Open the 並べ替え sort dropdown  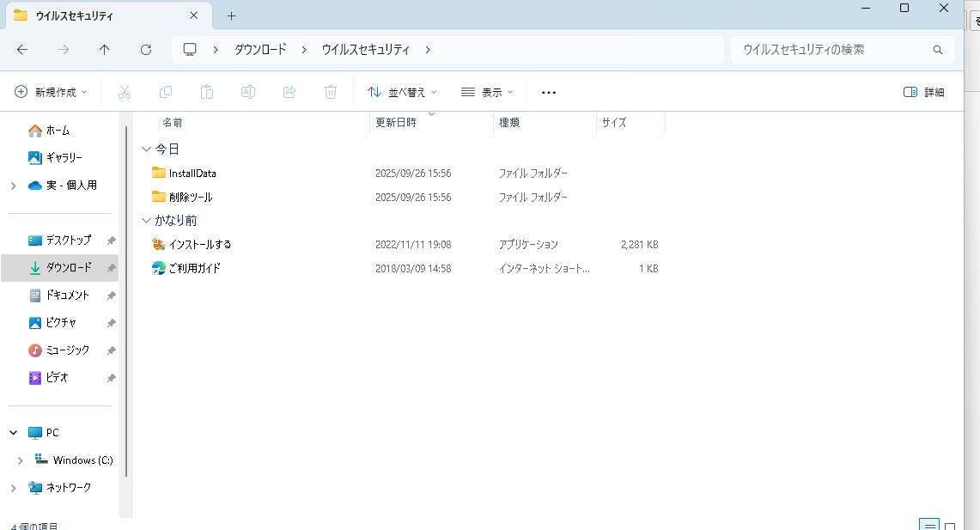coord(402,92)
